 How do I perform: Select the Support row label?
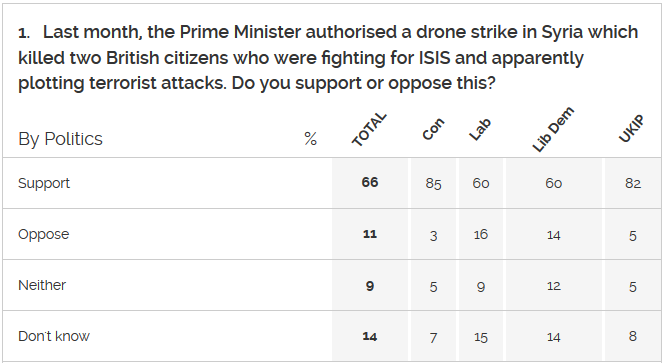[44, 183]
